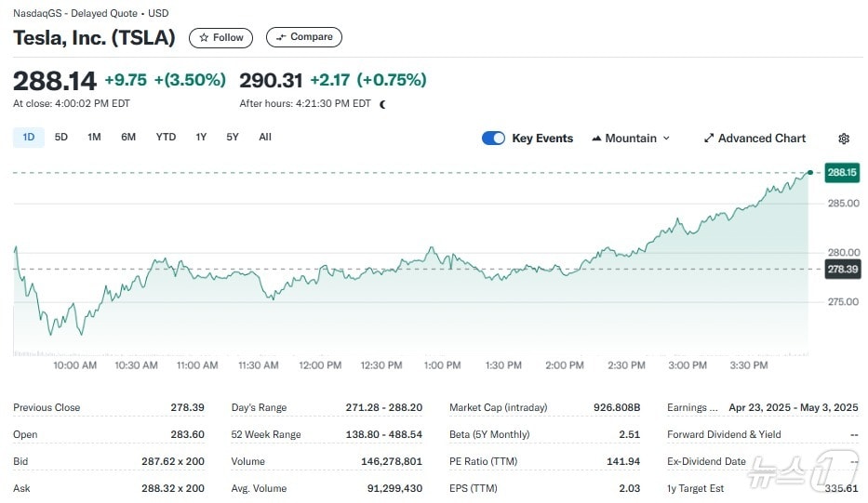Switch to the 5D time range
868x503 pixels.
pos(61,138)
